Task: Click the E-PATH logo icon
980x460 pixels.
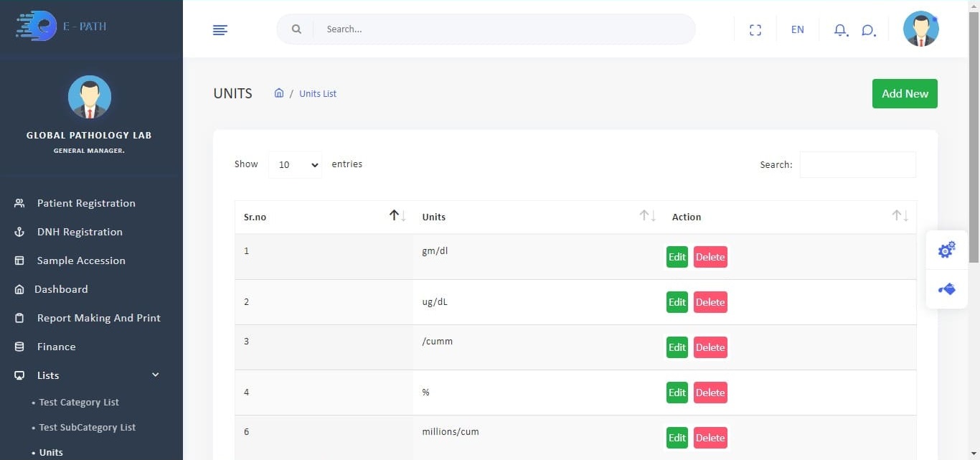Action: (37, 27)
